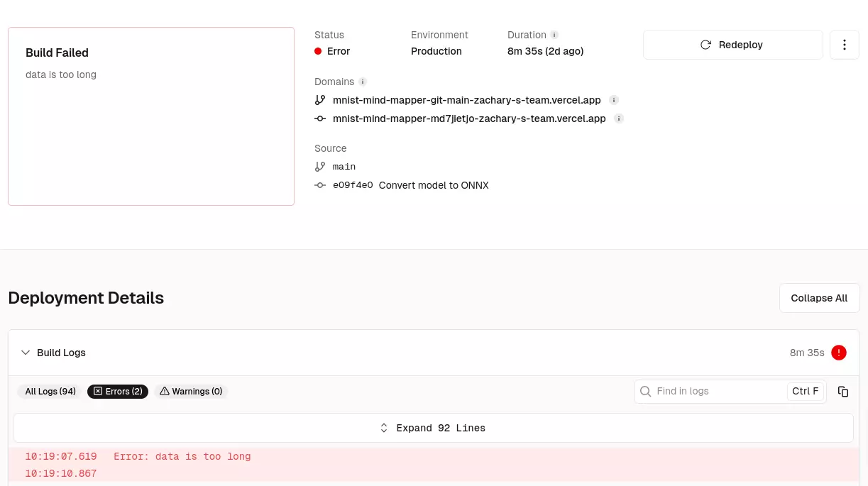Open the three-dot deployment options menu
The width and height of the screenshot is (868, 486).
(x=845, y=45)
